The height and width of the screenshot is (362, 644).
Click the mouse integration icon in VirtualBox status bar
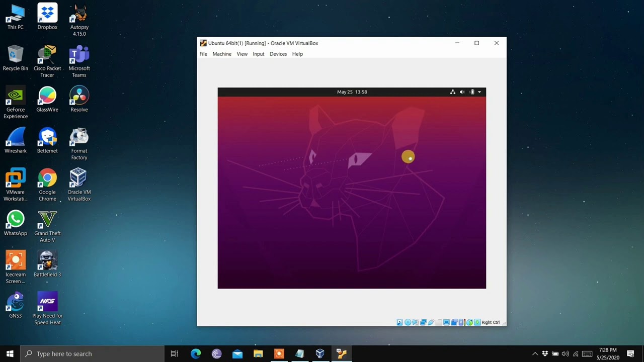(x=469, y=322)
